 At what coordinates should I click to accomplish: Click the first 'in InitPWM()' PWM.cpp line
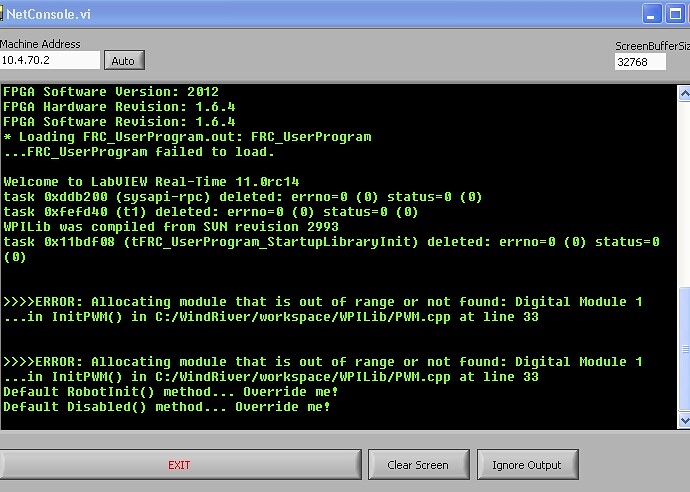(x=271, y=317)
